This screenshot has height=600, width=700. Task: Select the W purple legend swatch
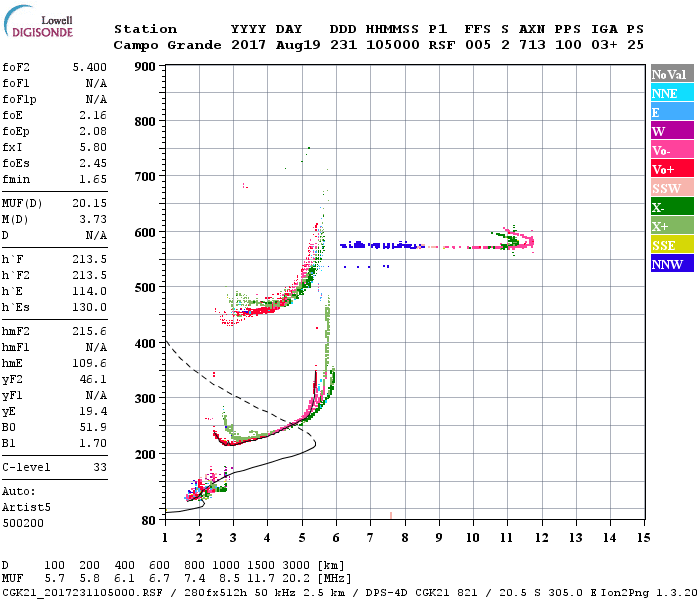click(672, 131)
